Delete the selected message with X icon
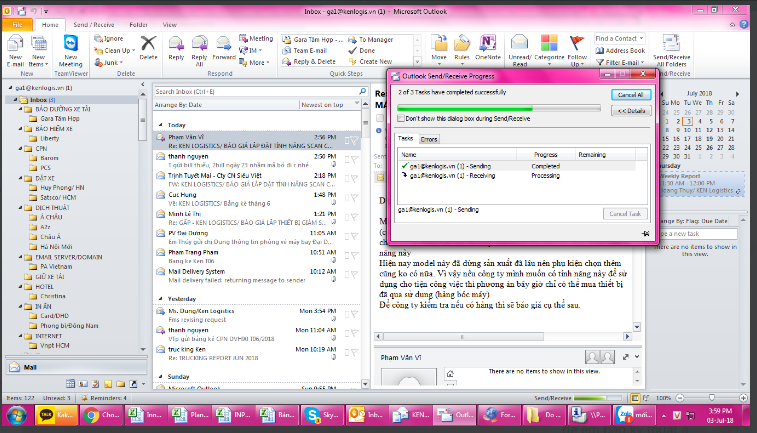This screenshot has height=433, width=757. (x=148, y=43)
